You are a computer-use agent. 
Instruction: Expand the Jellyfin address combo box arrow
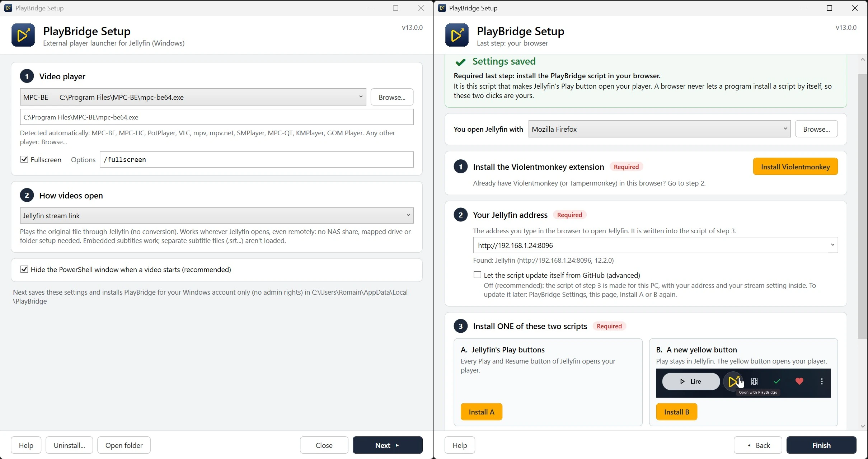coord(832,245)
